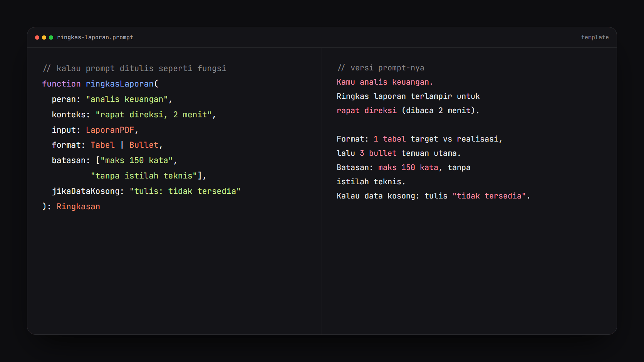Click the 'jikaDataKosong:' parameter
Image resolution: width=644 pixels, height=362 pixels.
tap(88, 191)
